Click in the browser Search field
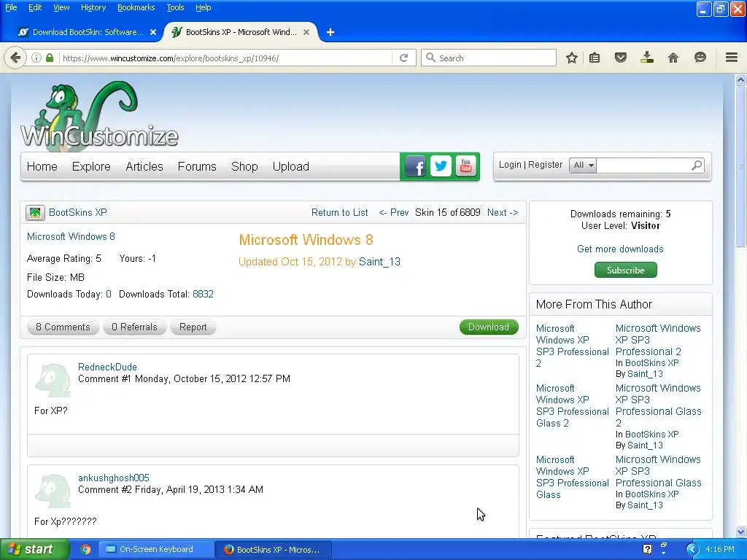Viewport: 747px width, 560px height. (489, 58)
